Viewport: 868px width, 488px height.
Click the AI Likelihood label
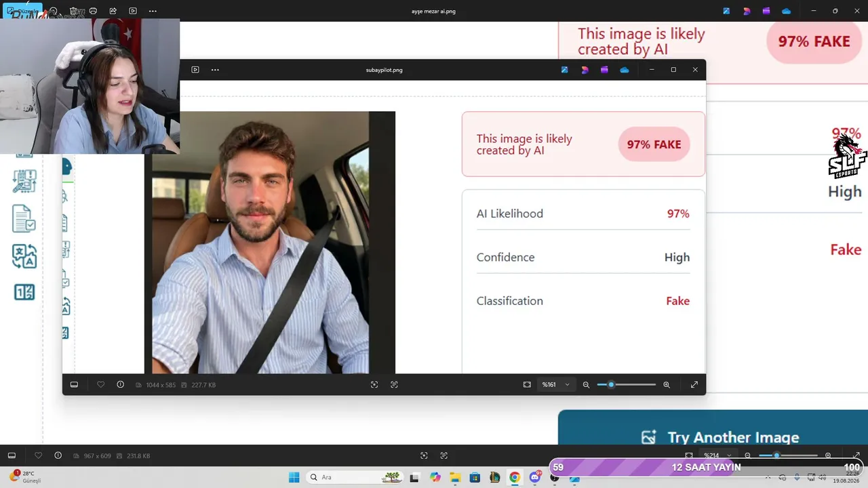[x=510, y=213]
